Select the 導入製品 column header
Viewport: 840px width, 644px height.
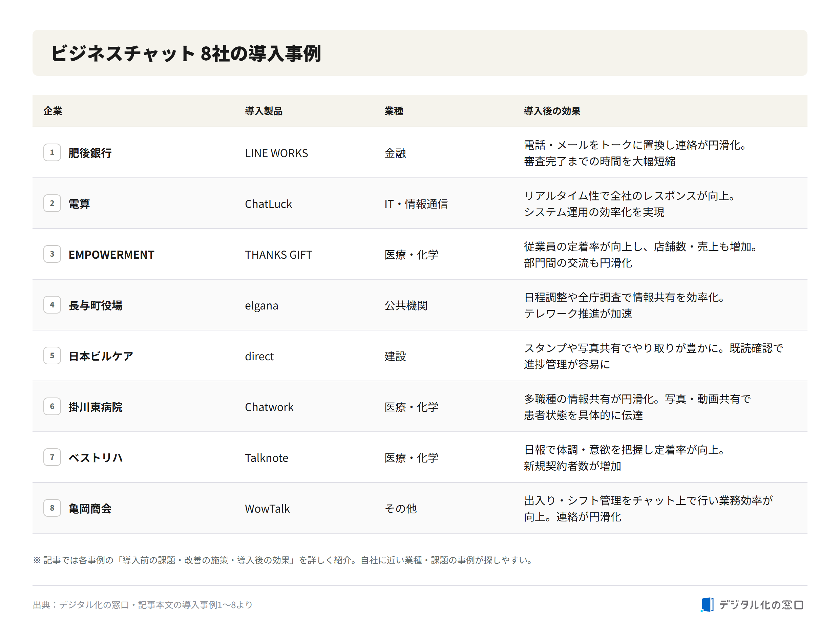(264, 111)
